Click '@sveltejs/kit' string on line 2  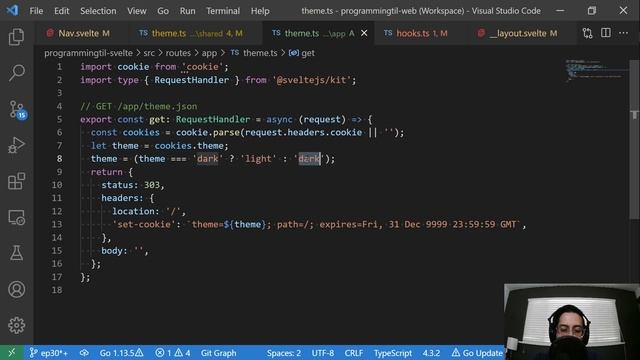tap(312, 80)
